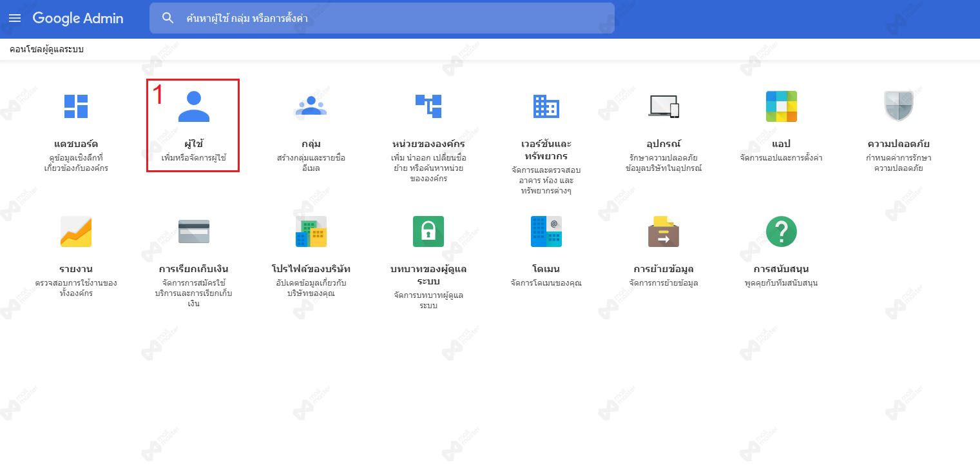Viewport: 980px width, 472px height.
Task: Open the โดเมน domains icon
Action: pos(546,231)
